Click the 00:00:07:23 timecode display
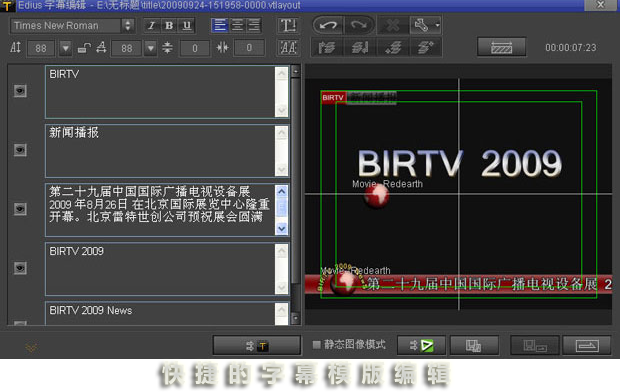Image resolution: width=620 pixels, height=392 pixels. 571,48
